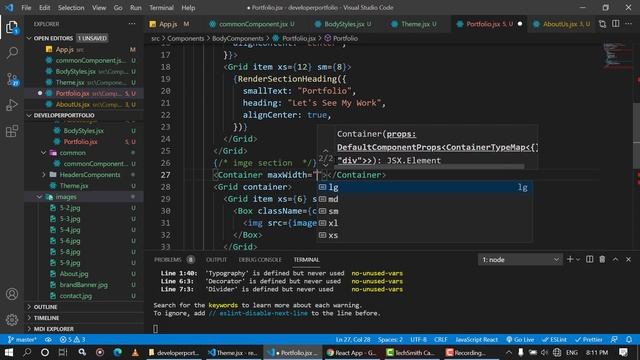The image size is (640, 360).
Task: Open the Terminal menu
Action: pos(161,8)
